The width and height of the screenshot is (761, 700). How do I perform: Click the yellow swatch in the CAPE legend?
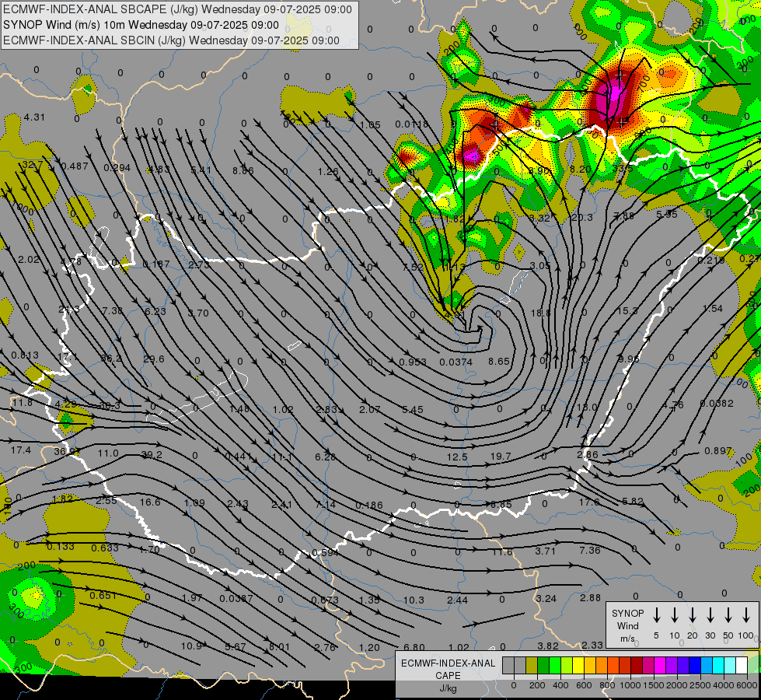tap(578, 665)
